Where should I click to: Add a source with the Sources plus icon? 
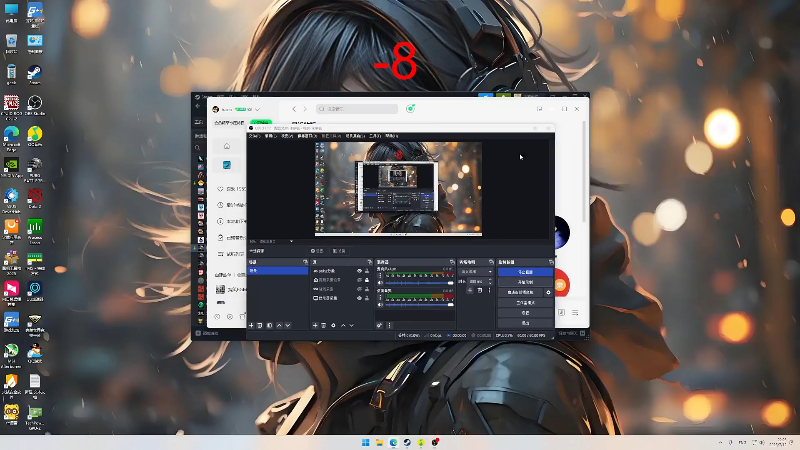coord(315,325)
